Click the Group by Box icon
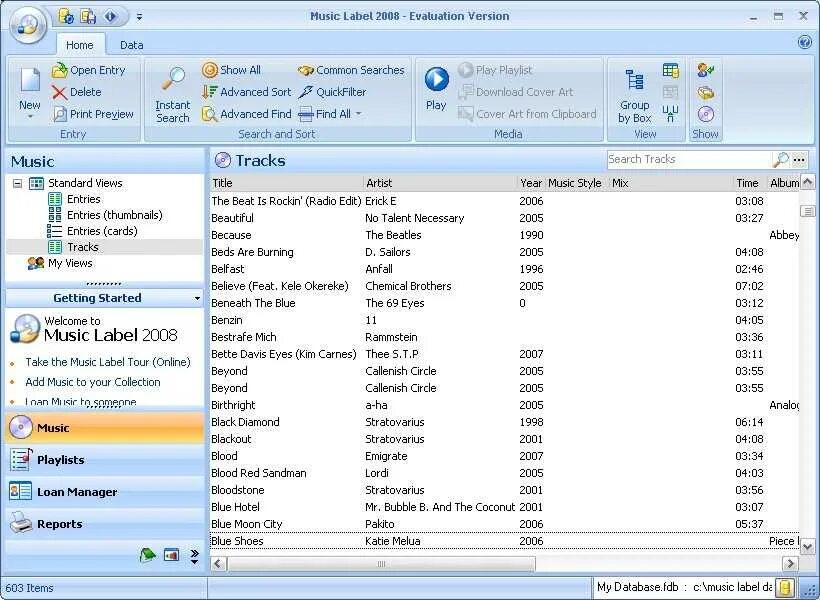Viewport: 820px width, 600px height. coord(634,80)
